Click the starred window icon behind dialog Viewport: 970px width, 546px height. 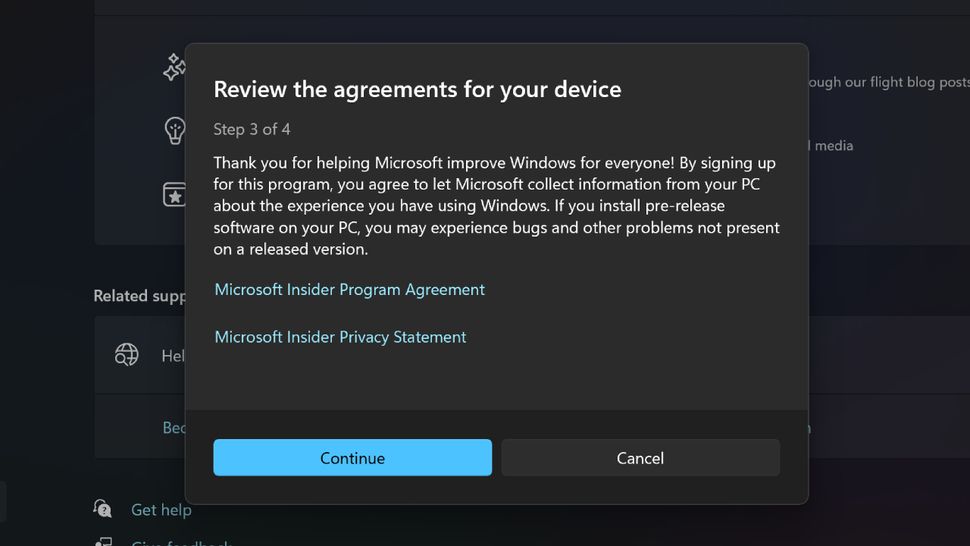pyautogui.click(x=175, y=194)
